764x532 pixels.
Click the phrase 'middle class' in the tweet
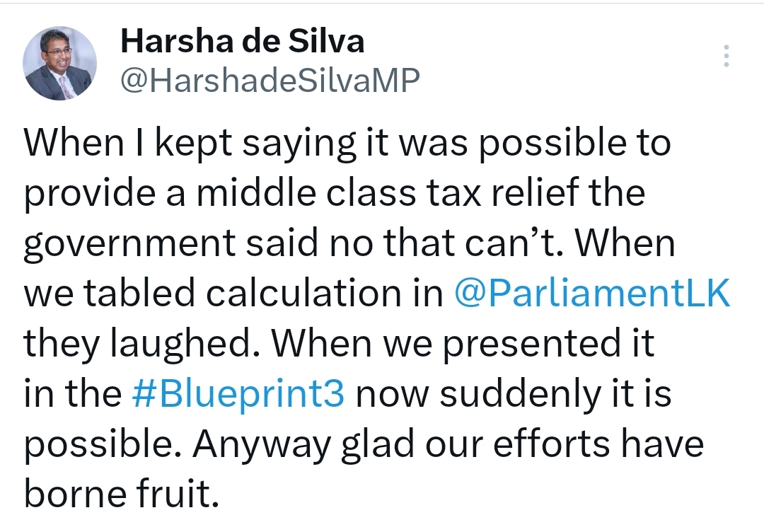pyautogui.click(x=306, y=192)
